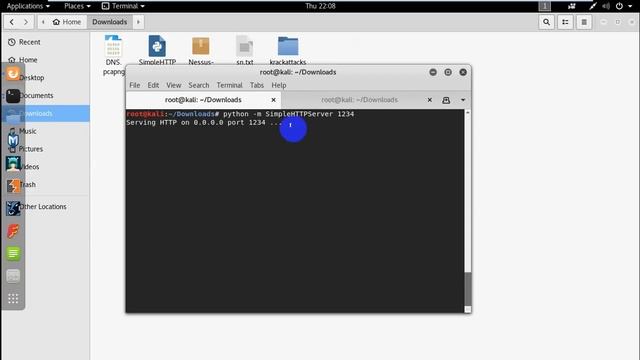Toggle list view in file manager
Image resolution: width=640 pixels, height=360 pixels.
tap(565, 22)
